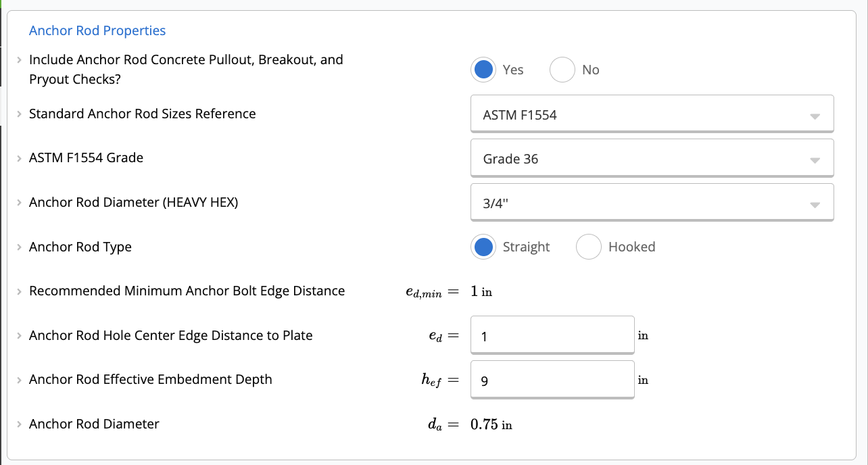Expand the Anchor Rod Type row
The image size is (868, 465).
[19, 247]
